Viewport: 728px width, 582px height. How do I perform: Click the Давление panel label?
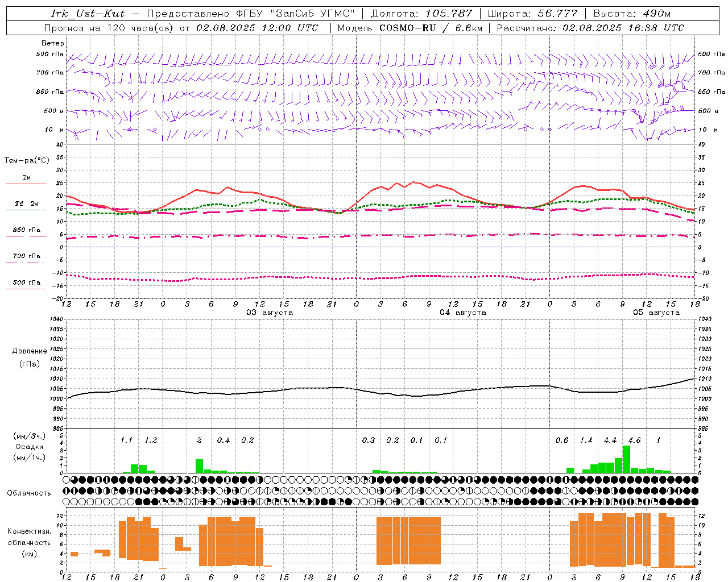(x=30, y=351)
